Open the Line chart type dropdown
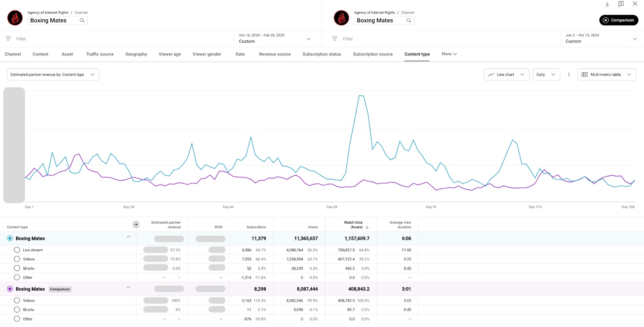The height and width of the screenshot is (327, 644). tap(506, 74)
